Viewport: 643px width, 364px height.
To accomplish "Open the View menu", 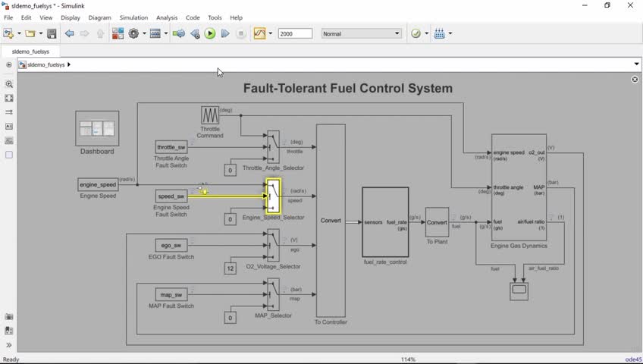I will (x=46, y=17).
